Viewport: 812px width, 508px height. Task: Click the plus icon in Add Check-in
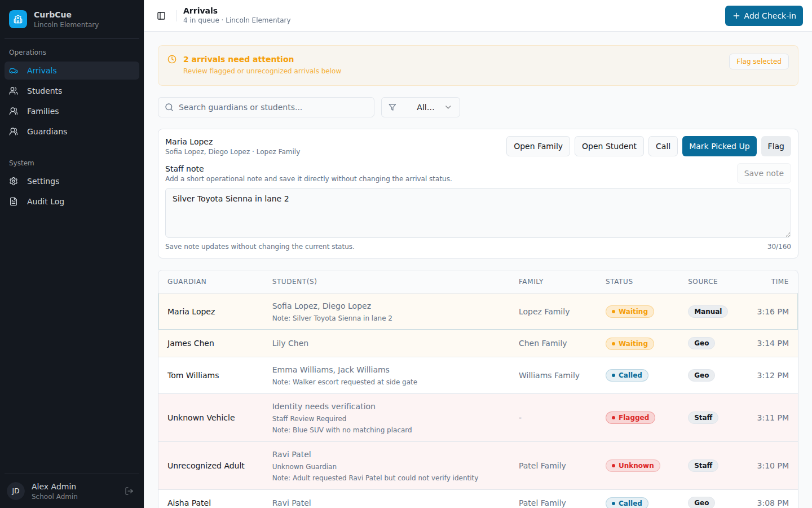pyautogui.click(x=736, y=16)
